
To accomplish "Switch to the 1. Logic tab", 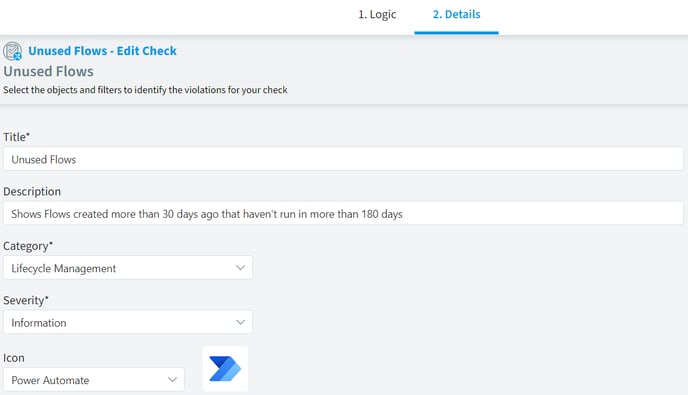I will 377,14.
